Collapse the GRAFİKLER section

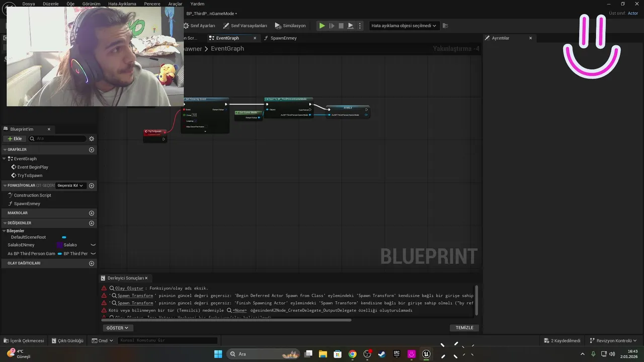(x=5, y=150)
